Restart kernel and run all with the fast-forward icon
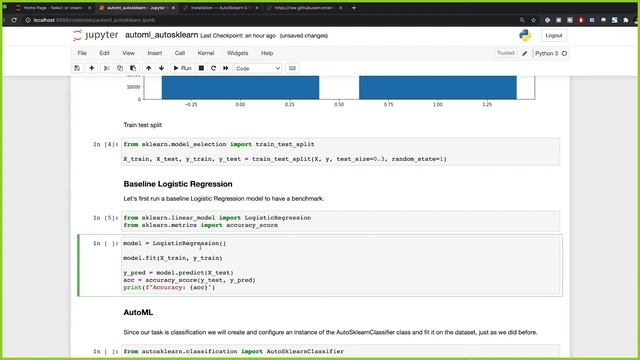Image resolution: width=640 pixels, height=360 pixels. 225,68
